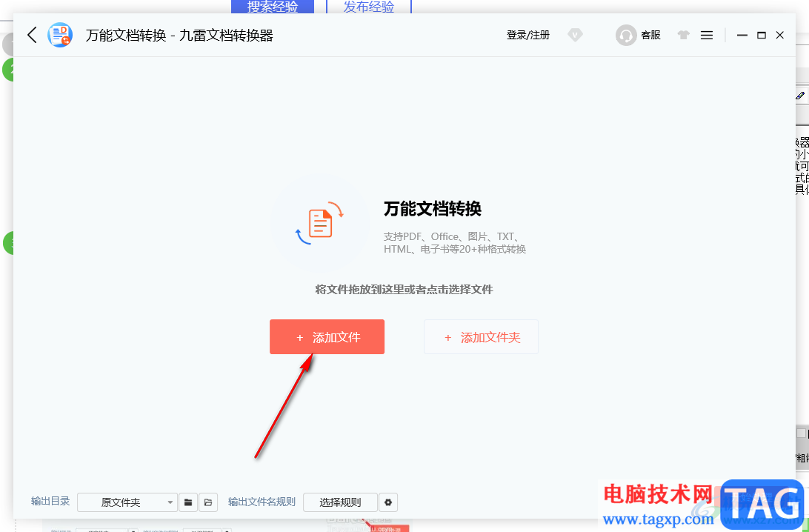
Task: Close the converter window
Action: point(780,35)
